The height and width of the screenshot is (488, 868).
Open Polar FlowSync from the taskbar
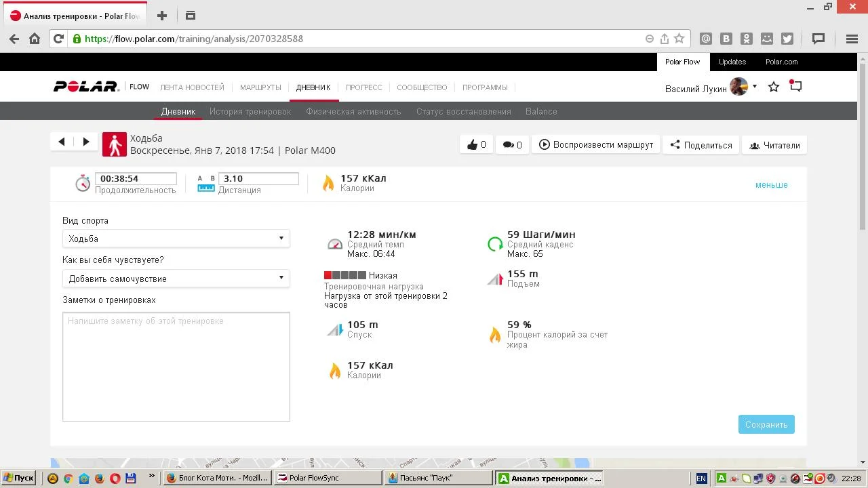coord(328,478)
